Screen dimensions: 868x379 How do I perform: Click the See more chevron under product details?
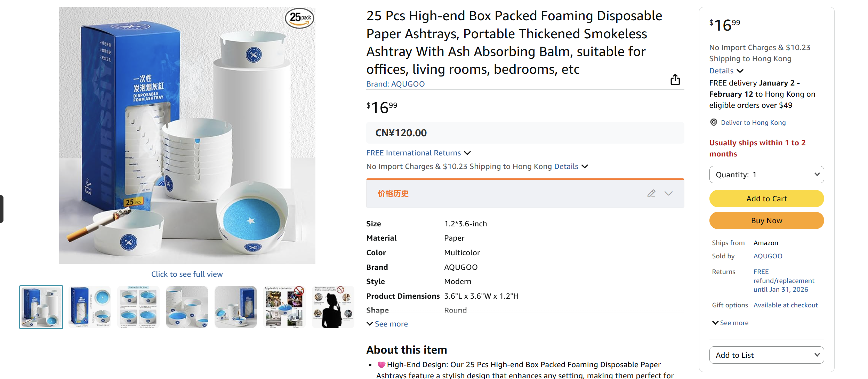(370, 324)
